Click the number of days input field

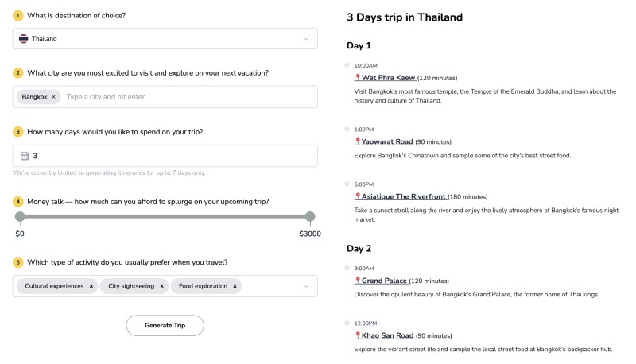165,156
